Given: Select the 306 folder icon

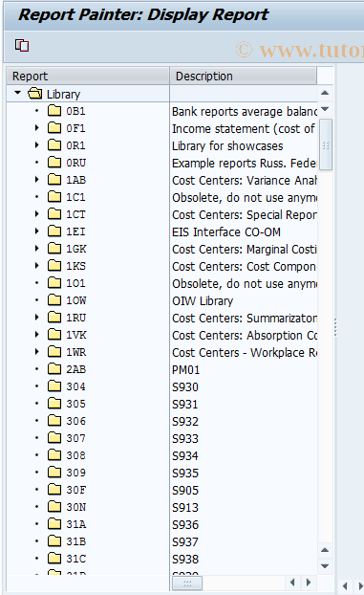Looking at the screenshot, I should tap(54, 421).
